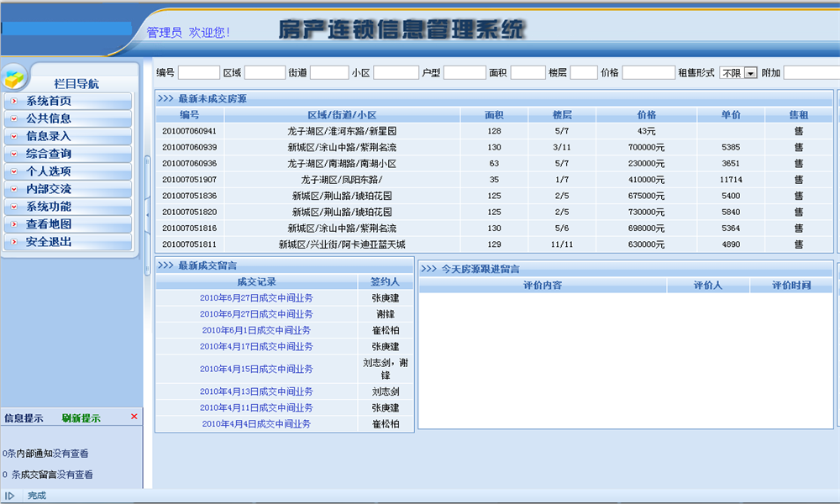The image size is (840, 504).
Task: Click expand arrow icon beside 信息录入
Action: click(14, 136)
